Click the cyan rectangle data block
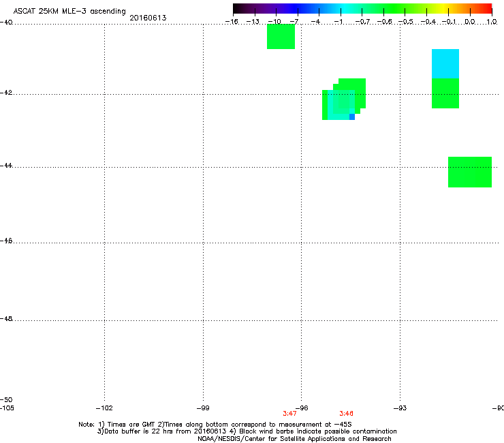This screenshot has width=504, height=443. click(x=445, y=63)
